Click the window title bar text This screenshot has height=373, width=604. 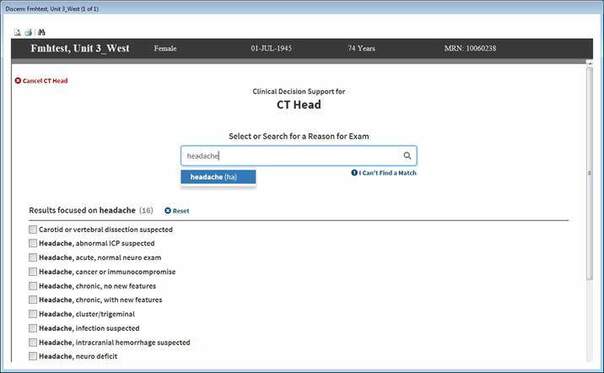[52, 8]
